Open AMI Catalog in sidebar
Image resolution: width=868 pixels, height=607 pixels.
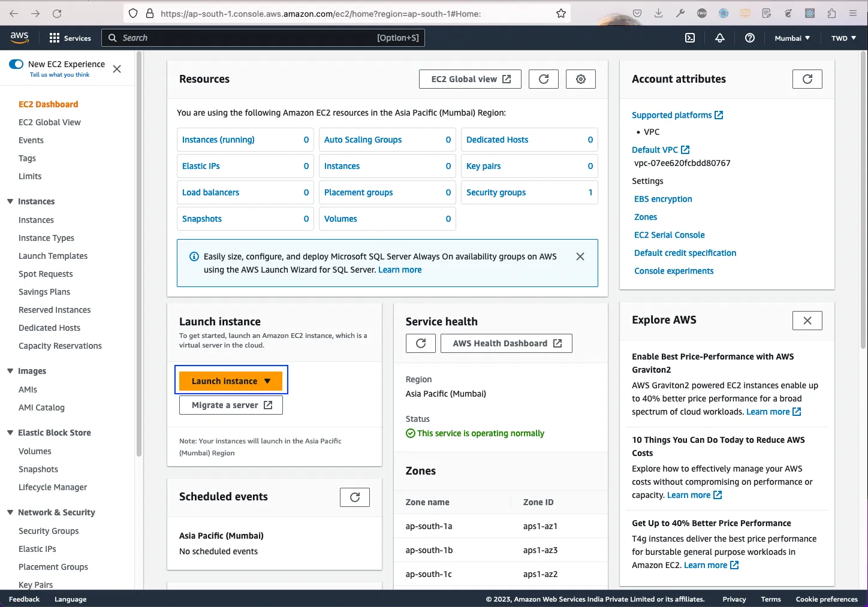click(x=41, y=407)
